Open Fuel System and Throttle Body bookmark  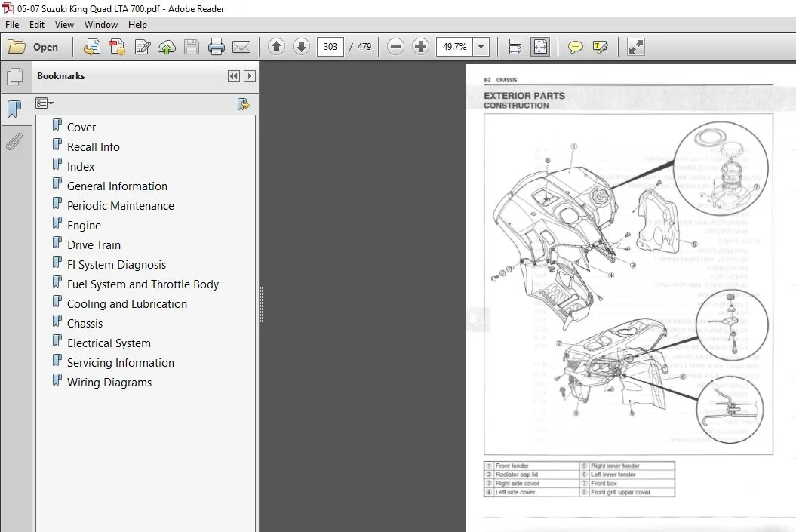click(x=143, y=284)
